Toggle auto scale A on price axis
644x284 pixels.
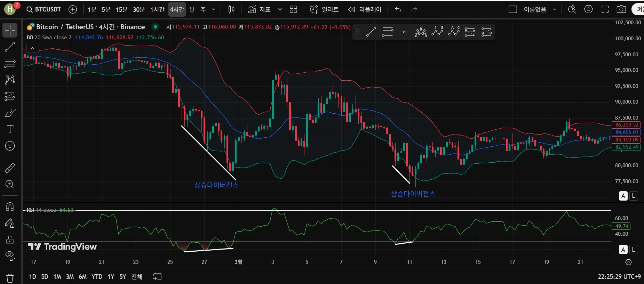pos(623,196)
